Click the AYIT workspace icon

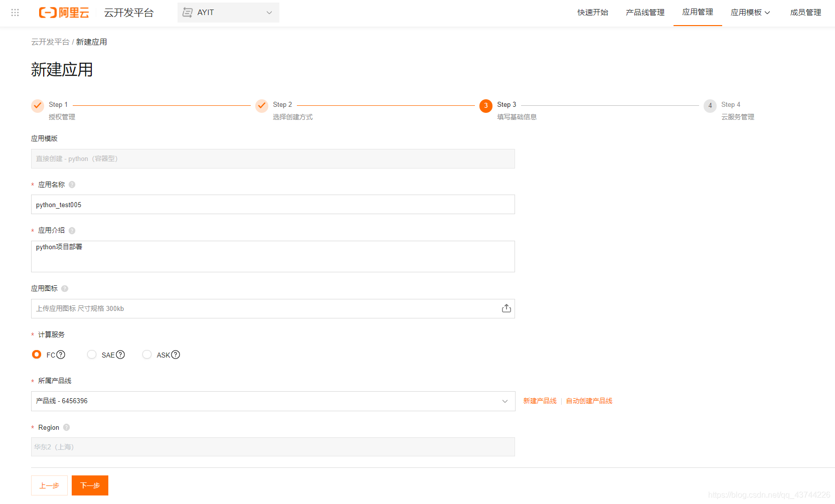[x=188, y=13]
